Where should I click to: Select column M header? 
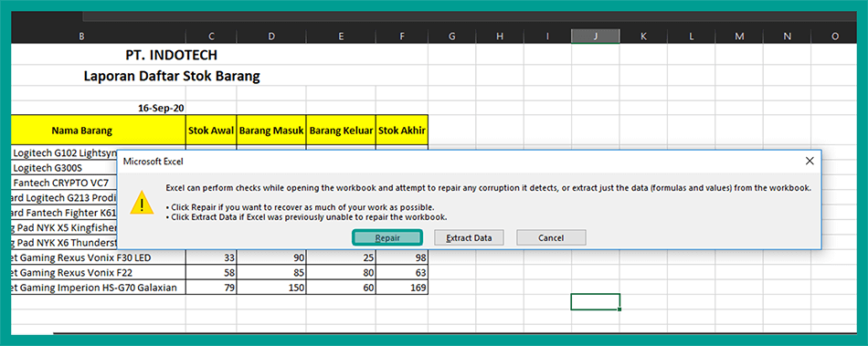click(739, 36)
